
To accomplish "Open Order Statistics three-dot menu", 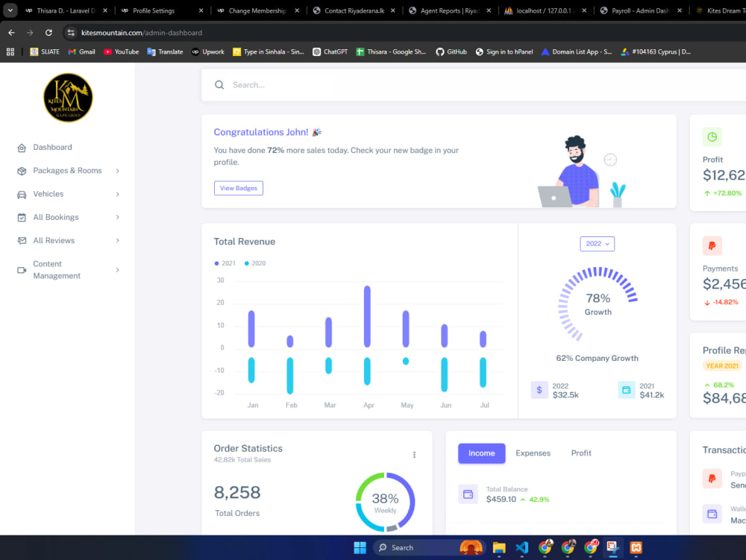I will pyautogui.click(x=414, y=455).
